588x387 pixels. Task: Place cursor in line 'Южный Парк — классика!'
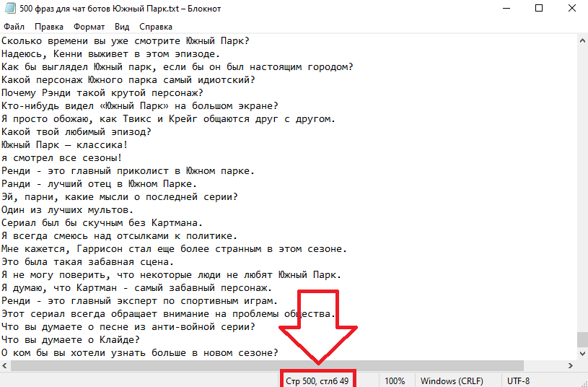coord(64,145)
